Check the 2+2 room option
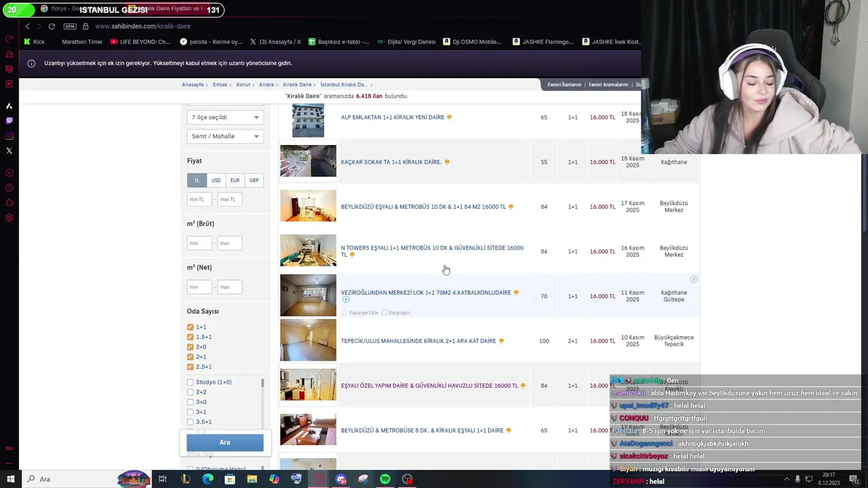 tap(191, 392)
